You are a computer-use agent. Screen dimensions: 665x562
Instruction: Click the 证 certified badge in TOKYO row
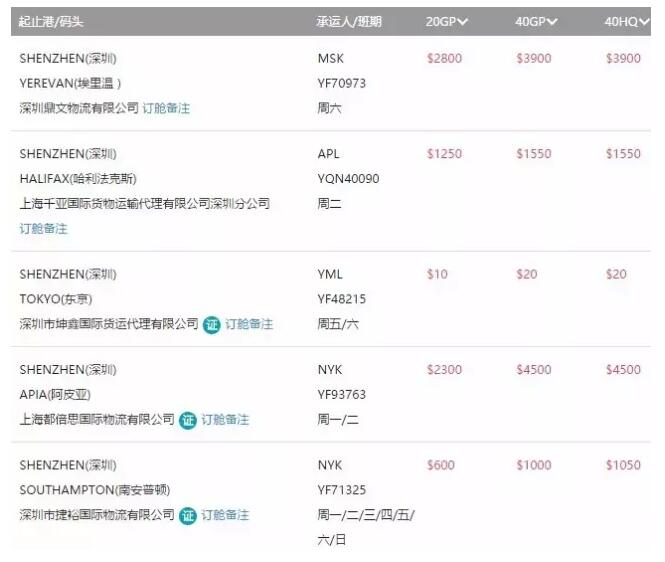[212, 325]
